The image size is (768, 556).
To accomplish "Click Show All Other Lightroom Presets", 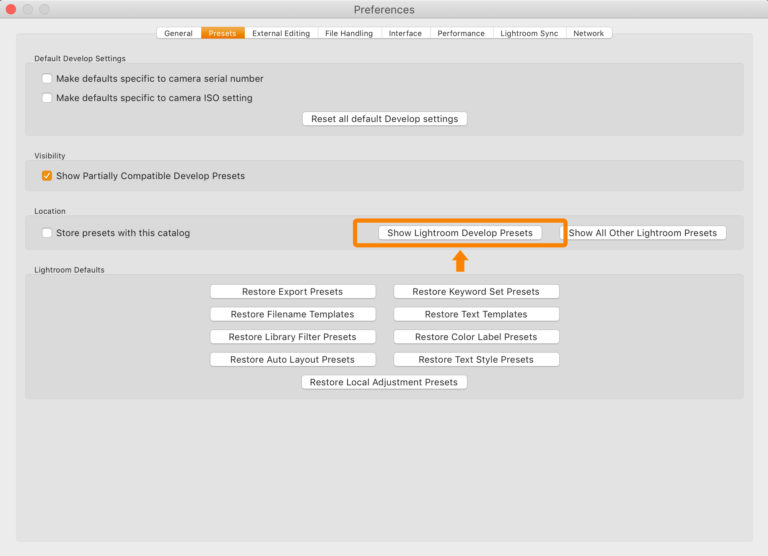I will click(643, 233).
